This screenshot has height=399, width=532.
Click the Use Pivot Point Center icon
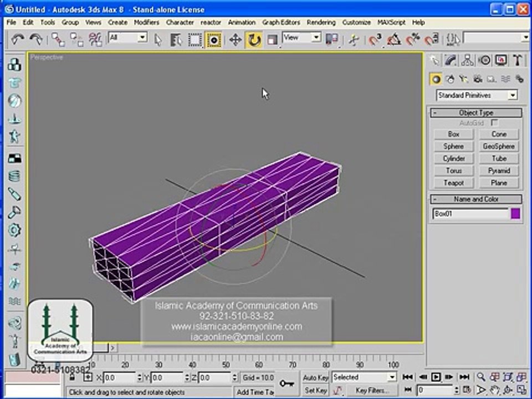332,39
